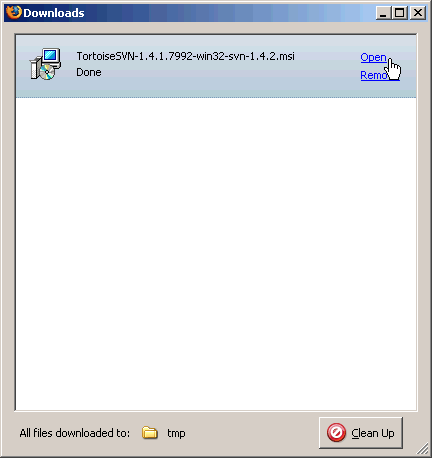
Task: Open the tmp download folder link
Action: [176, 433]
